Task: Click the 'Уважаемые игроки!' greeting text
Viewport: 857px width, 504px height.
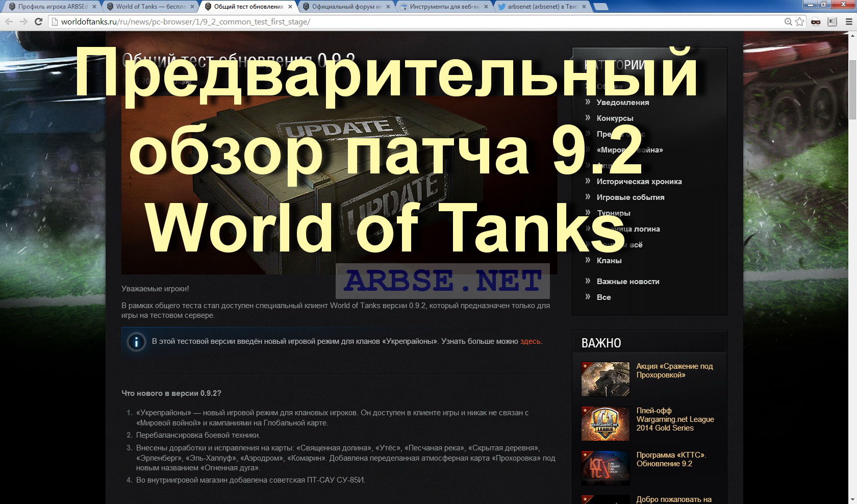Action: pyautogui.click(x=155, y=289)
